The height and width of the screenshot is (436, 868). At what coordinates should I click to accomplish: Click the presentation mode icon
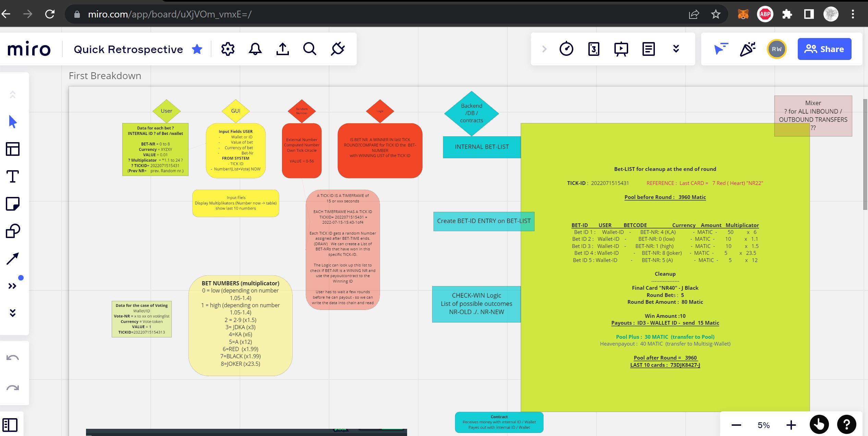[x=621, y=49]
